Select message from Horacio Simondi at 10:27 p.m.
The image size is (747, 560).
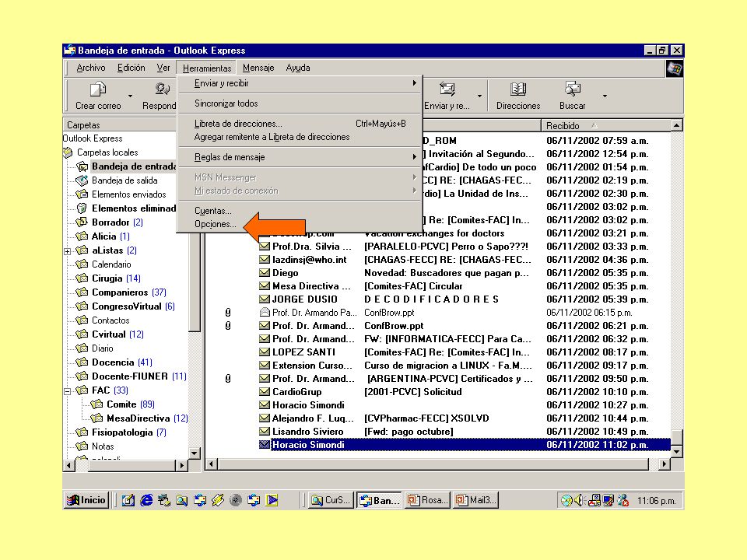[x=438, y=405]
